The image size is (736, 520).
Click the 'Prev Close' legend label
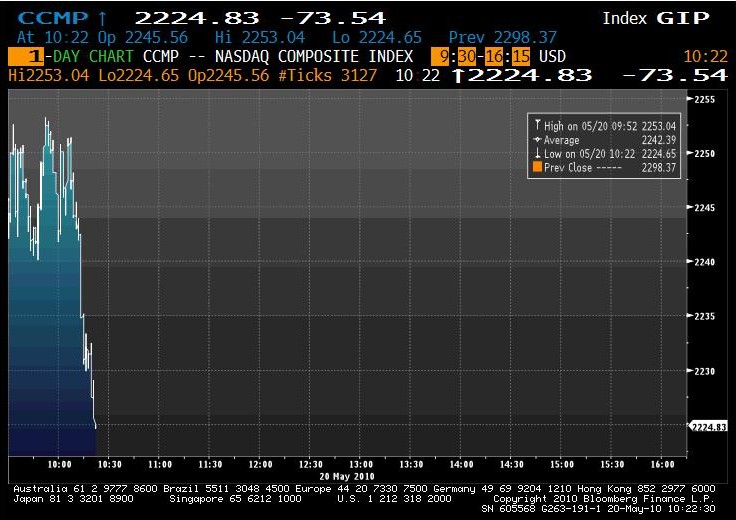coord(567,168)
